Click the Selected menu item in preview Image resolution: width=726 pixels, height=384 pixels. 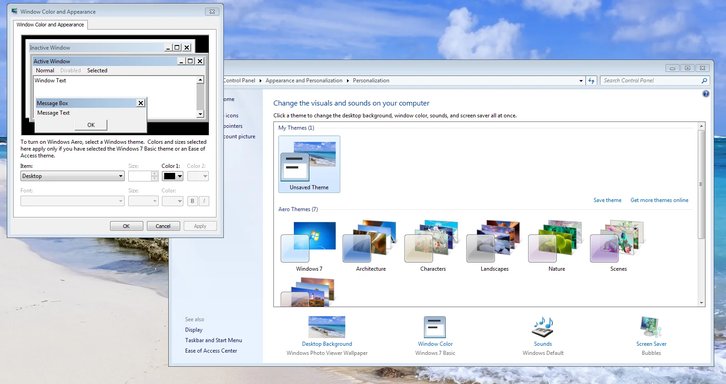(97, 70)
